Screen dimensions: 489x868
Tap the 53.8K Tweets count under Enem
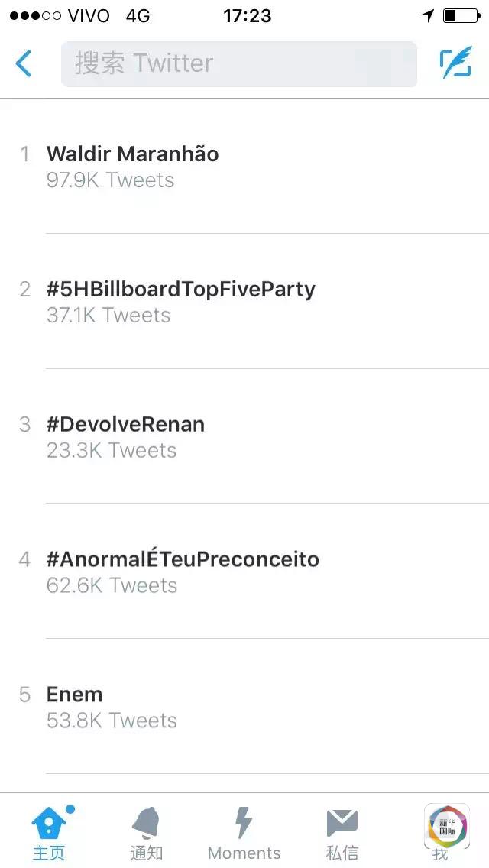[x=112, y=721]
